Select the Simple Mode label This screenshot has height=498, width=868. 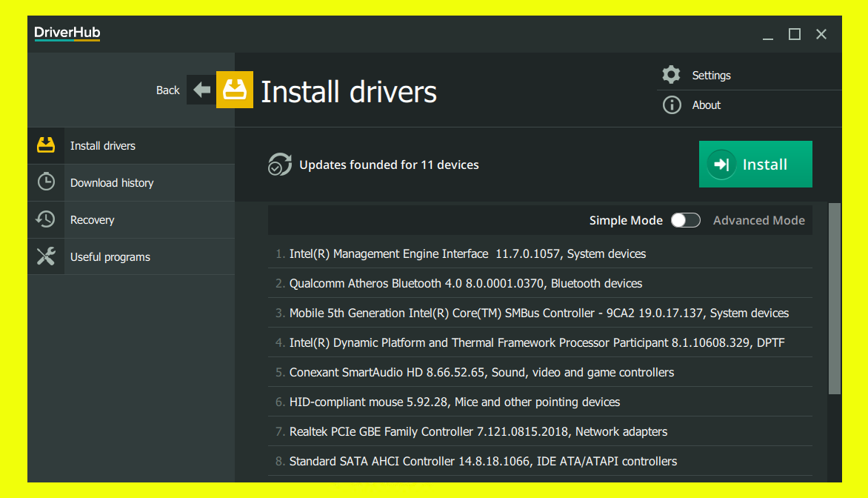[626, 220]
